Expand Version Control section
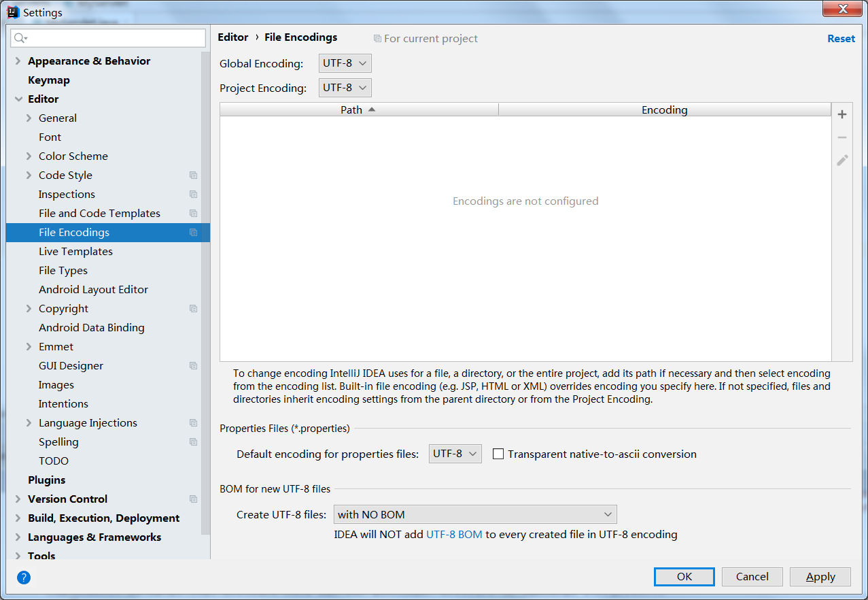 [18, 499]
